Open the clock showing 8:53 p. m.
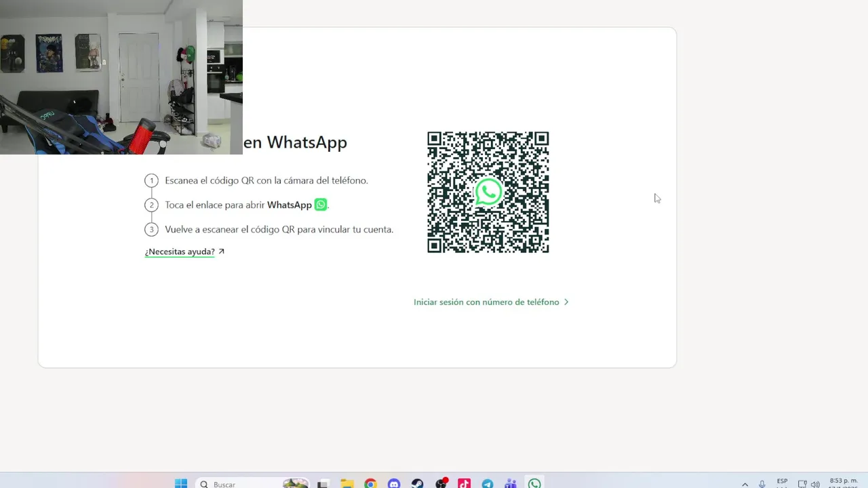 pyautogui.click(x=844, y=483)
